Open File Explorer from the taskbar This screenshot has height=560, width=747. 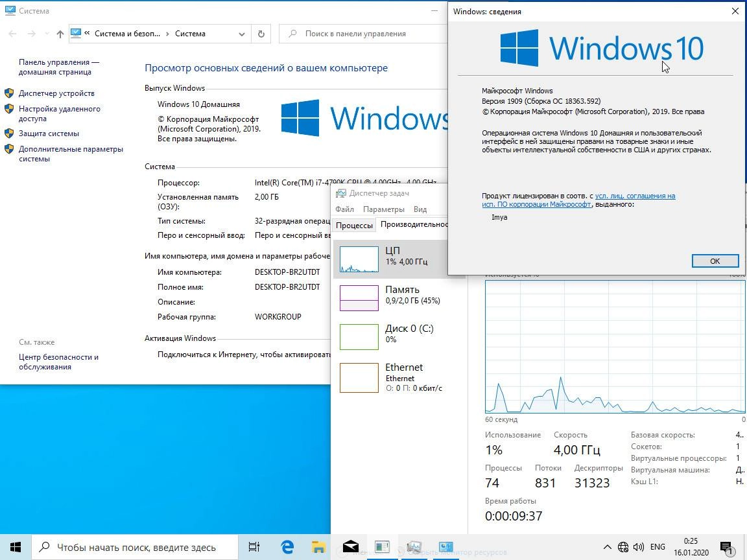[x=318, y=547]
